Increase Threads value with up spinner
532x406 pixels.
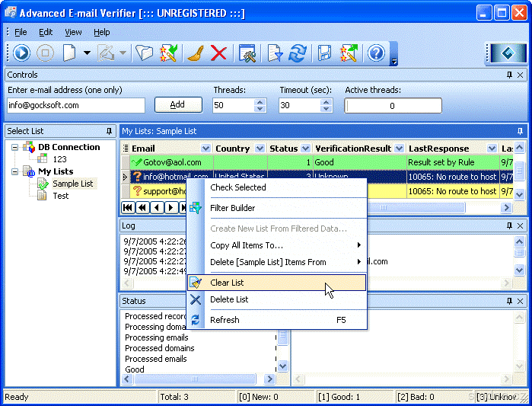(260, 101)
